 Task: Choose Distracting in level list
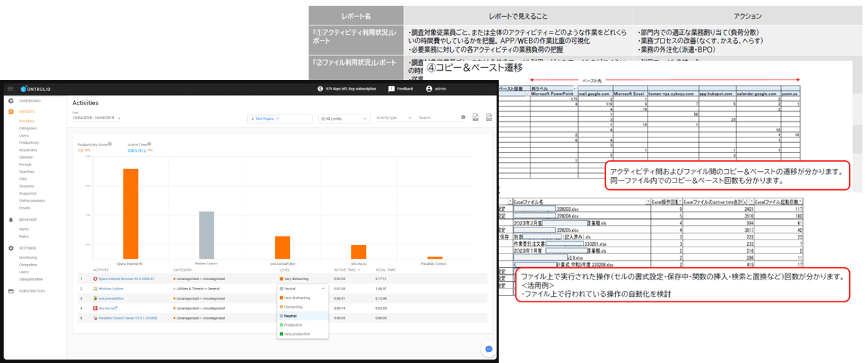coord(302,306)
